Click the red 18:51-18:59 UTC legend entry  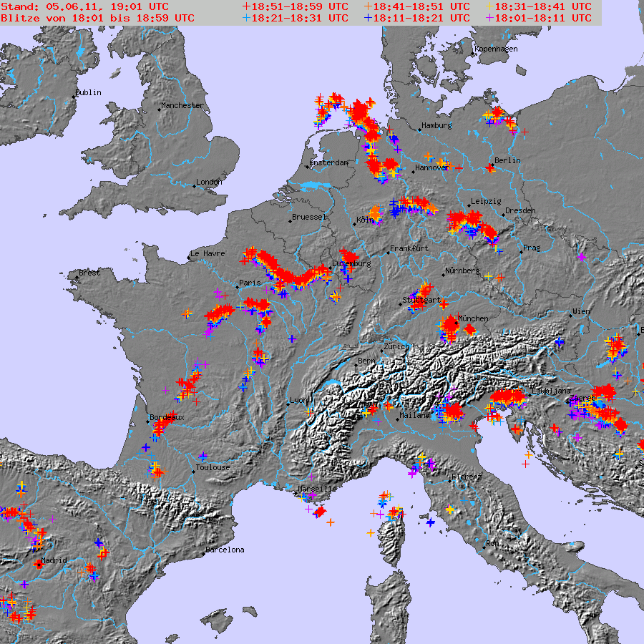tap(296, 6)
